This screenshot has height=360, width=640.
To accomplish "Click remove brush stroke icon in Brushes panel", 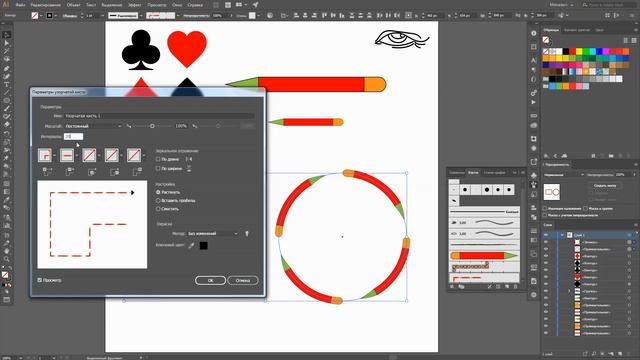I will [x=489, y=287].
